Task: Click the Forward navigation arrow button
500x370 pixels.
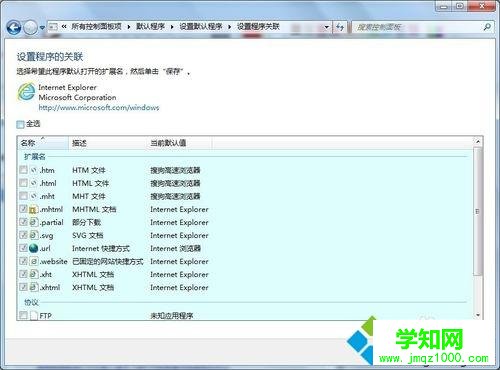Action: (x=30, y=27)
